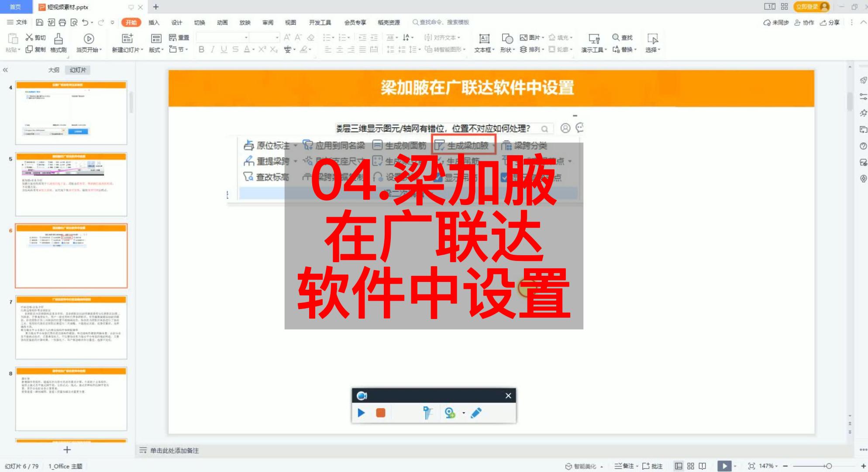Toggle the 备注 notes pane
This screenshot has width=868, height=472.
point(626,466)
